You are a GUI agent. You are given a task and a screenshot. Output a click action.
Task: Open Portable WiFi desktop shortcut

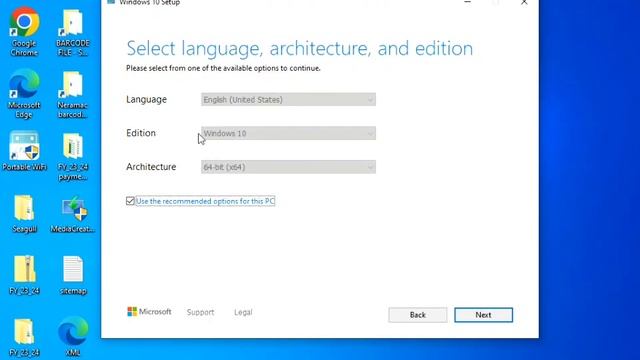point(24,151)
